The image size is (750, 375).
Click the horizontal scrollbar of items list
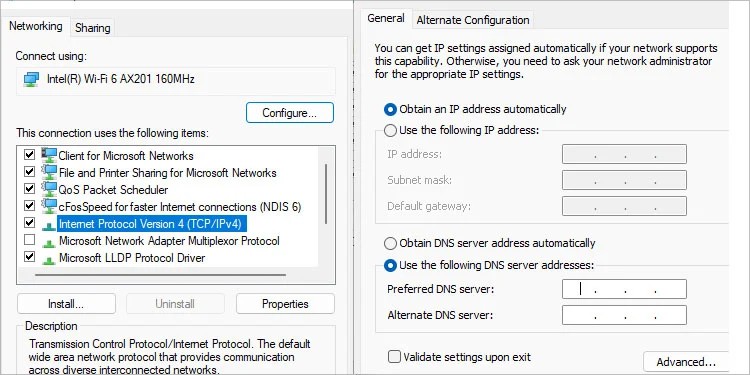(160, 275)
